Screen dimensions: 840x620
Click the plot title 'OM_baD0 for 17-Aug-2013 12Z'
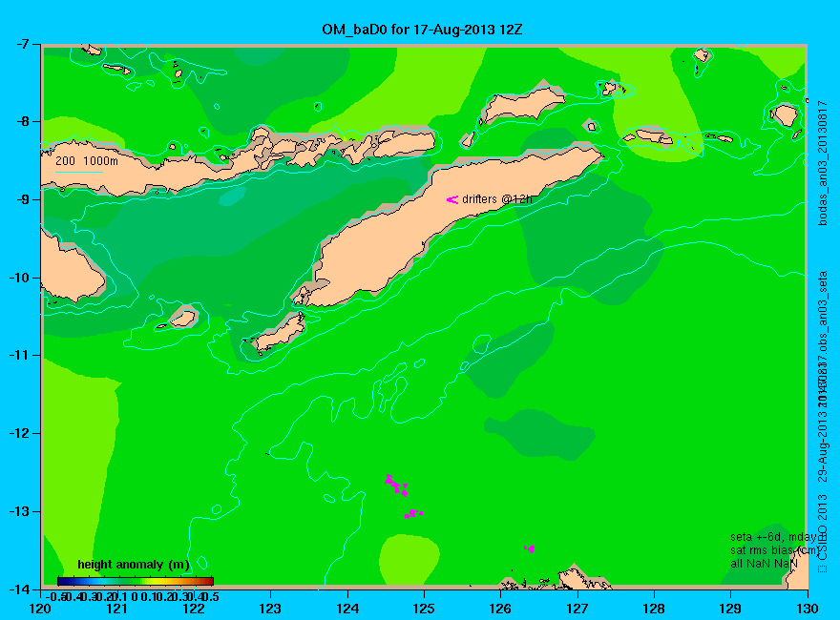[422, 30]
